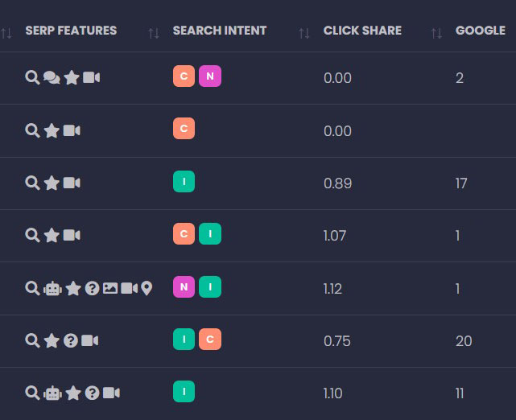
Task: Click the image icon in the 1.12 row
Action: [110, 288]
